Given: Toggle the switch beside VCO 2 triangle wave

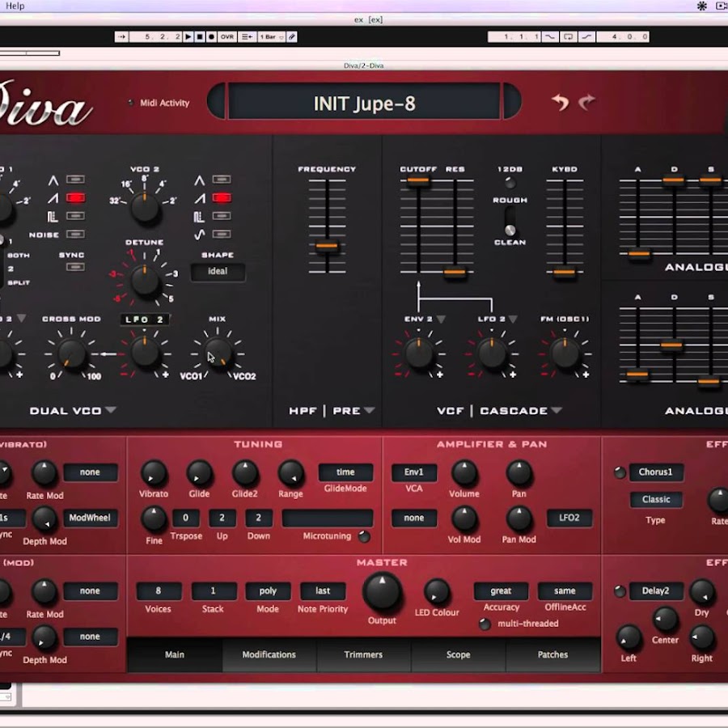Looking at the screenshot, I should coord(222,180).
